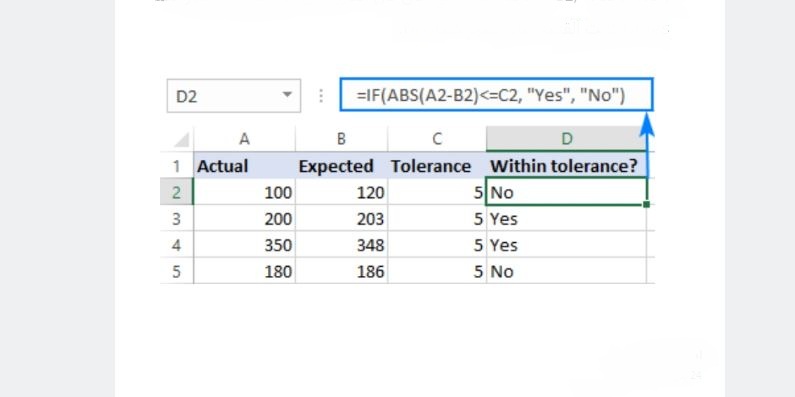Select cell with value 348

[341, 245]
